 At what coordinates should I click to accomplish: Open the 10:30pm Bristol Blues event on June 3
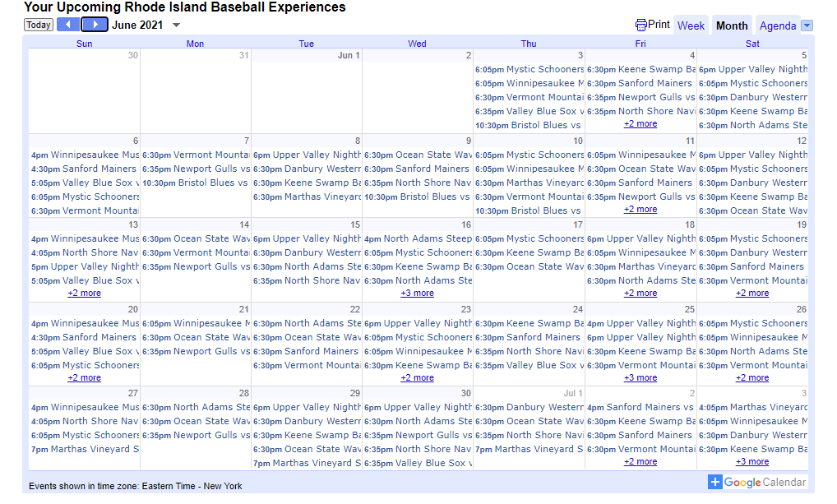pyautogui.click(x=529, y=126)
